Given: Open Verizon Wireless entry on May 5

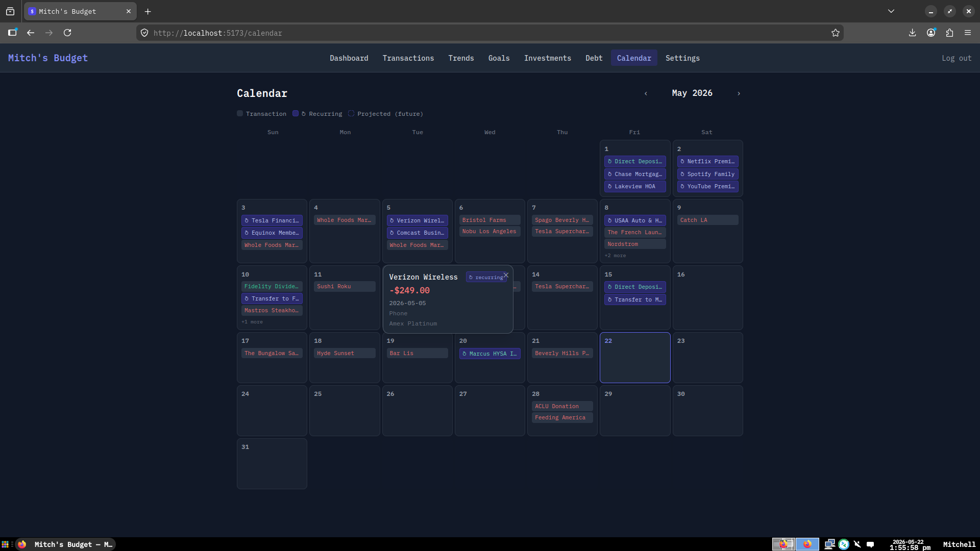Looking at the screenshot, I should click(417, 220).
